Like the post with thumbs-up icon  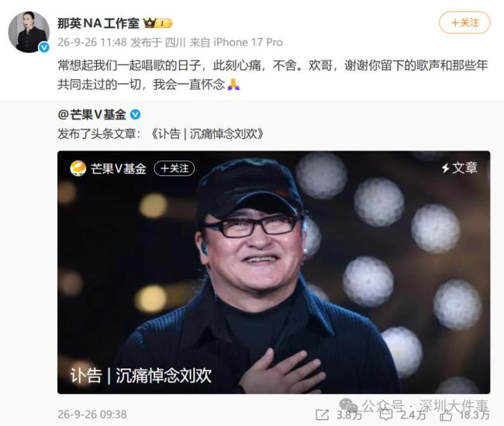(446, 415)
